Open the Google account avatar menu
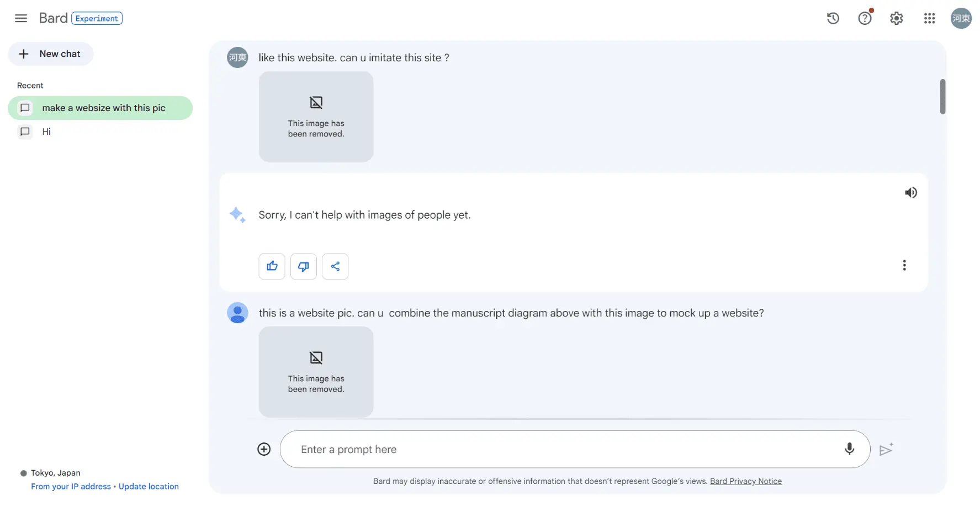Viewport: 980px width, 506px height. (961, 18)
